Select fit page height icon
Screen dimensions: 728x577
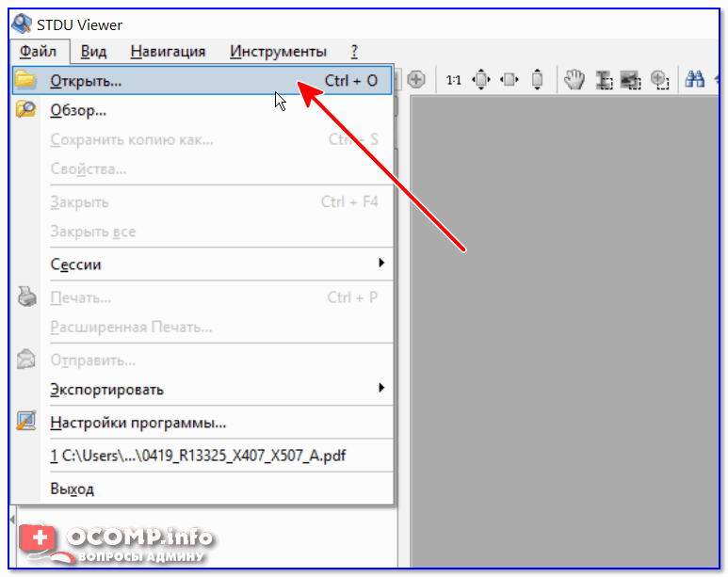pos(537,79)
